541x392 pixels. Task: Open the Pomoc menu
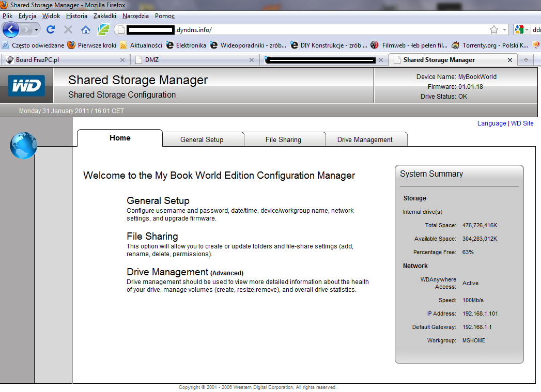[x=165, y=16]
